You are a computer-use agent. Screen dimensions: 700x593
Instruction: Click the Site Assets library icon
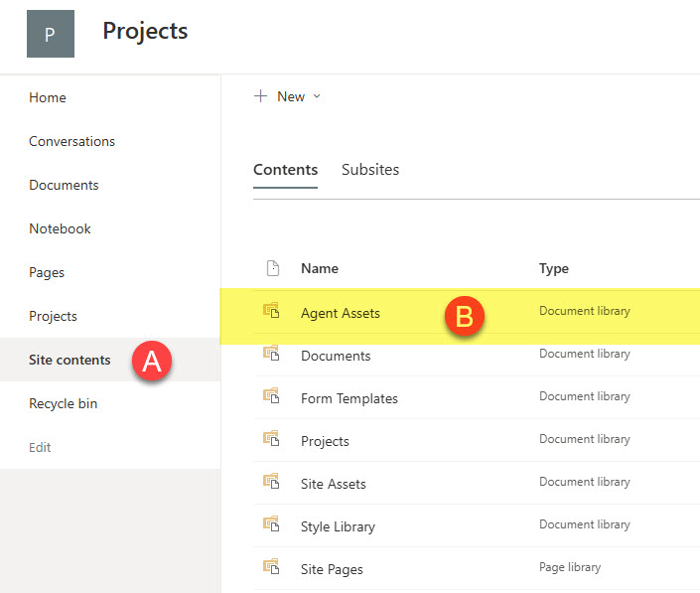271,482
